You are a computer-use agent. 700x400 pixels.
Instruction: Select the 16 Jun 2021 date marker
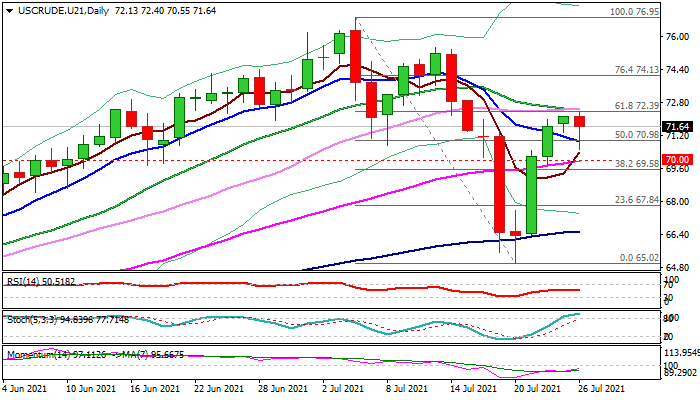tap(154, 388)
